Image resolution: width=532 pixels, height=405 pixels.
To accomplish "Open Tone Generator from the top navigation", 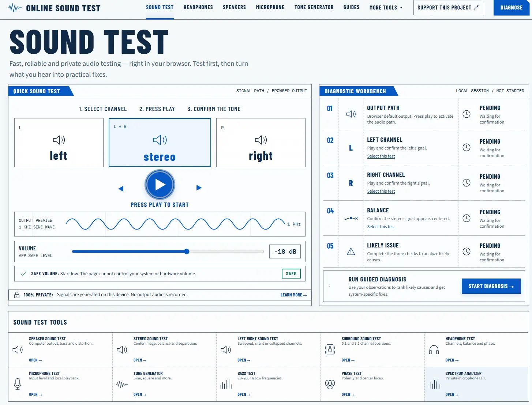I will click(x=314, y=7).
